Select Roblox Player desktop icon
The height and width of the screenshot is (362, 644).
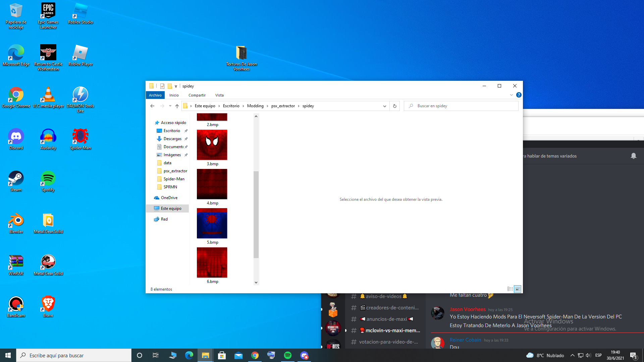point(80,55)
